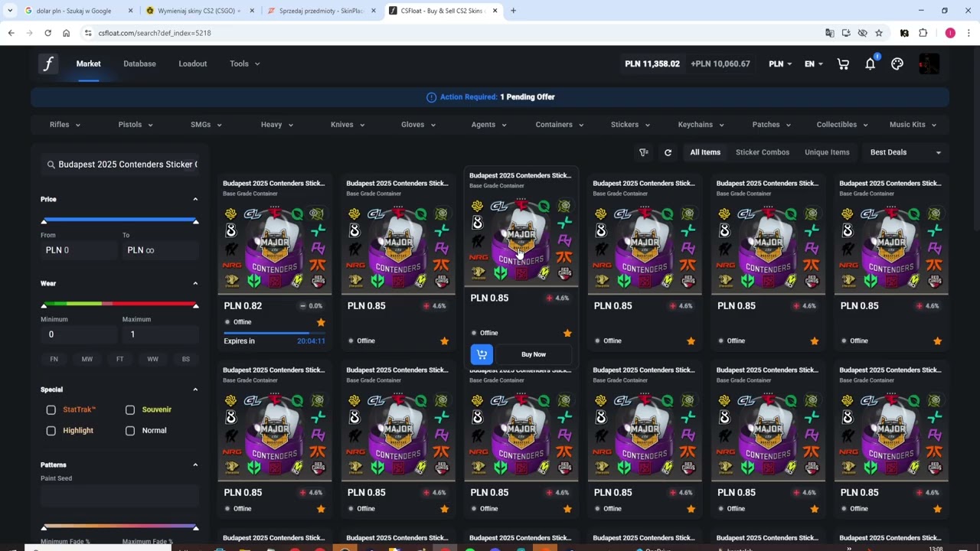Collapse the Special filter section
The height and width of the screenshot is (551, 980).
click(x=195, y=390)
